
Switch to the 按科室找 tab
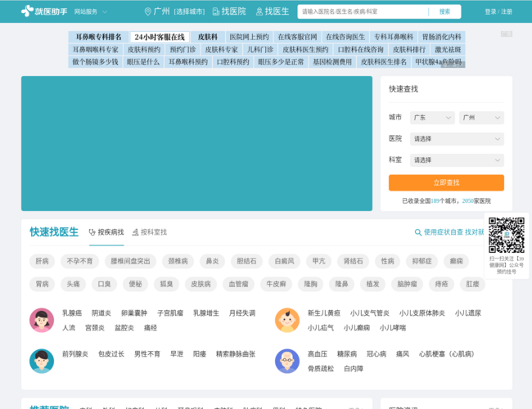point(150,232)
